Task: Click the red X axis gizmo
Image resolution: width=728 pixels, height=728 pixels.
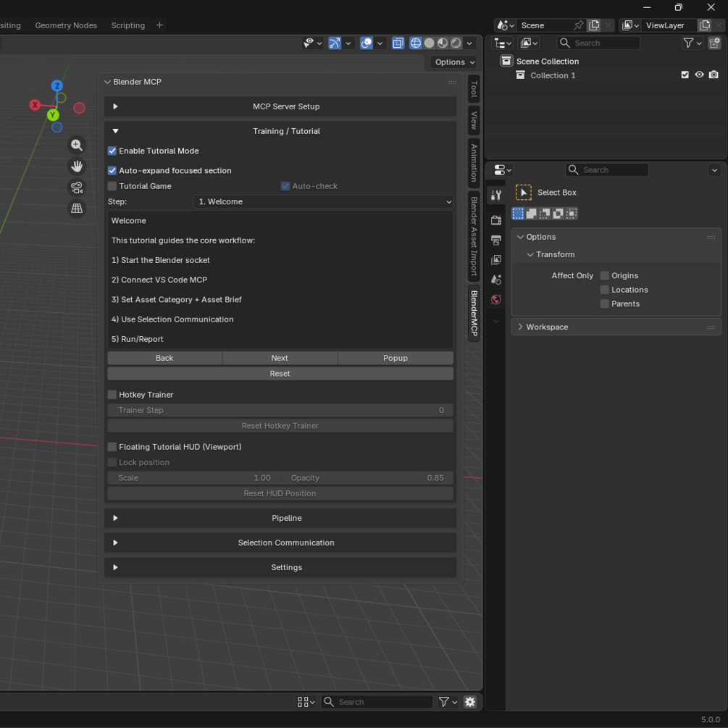Action: click(x=35, y=105)
